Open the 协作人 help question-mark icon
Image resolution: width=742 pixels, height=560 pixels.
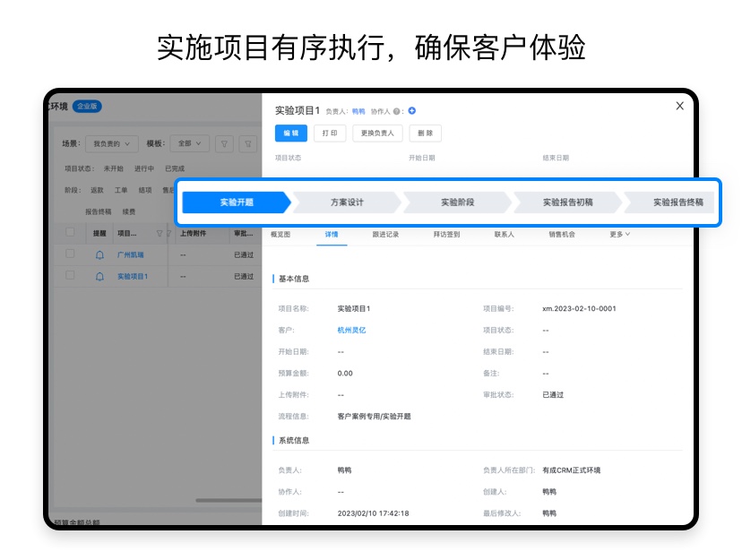397,111
